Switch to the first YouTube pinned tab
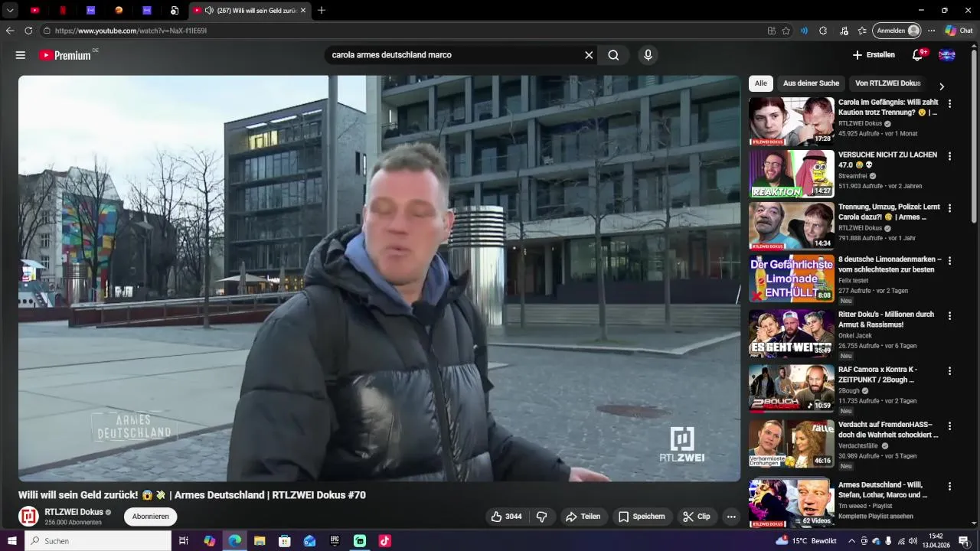The width and height of the screenshot is (980, 551). pyautogui.click(x=35, y=11)
